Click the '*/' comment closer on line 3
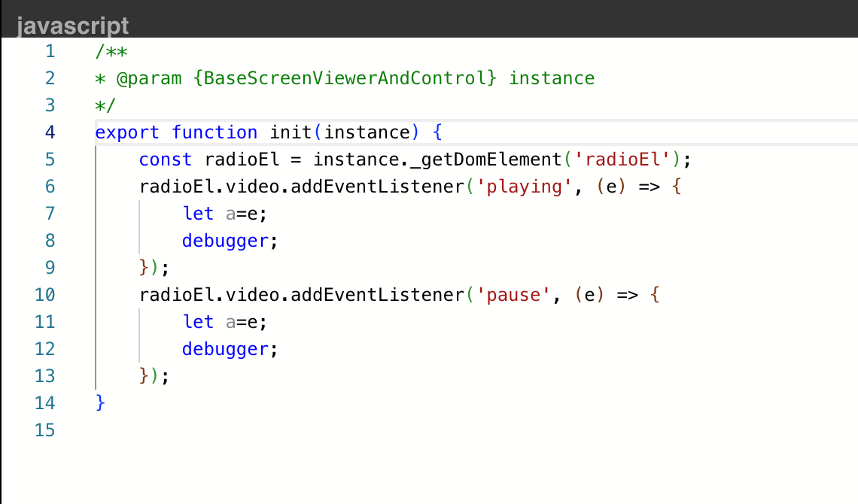 (x=105, y=105)
